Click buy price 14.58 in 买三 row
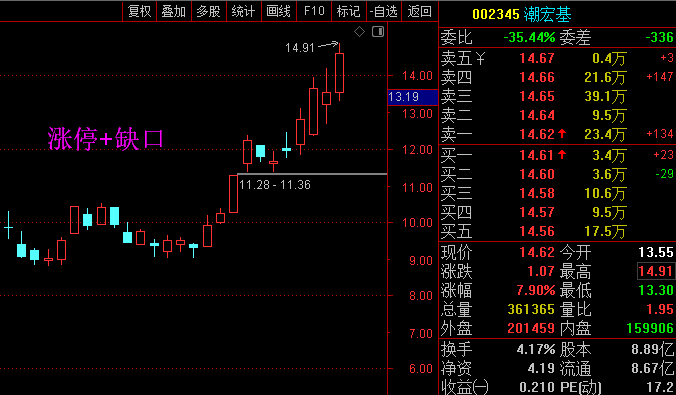676x395 pixels. coord(537,193)
